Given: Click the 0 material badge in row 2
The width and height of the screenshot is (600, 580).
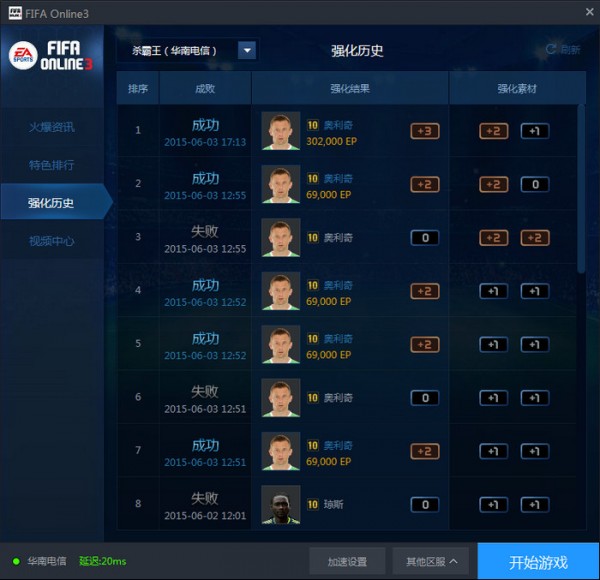Looking at the screenshot, I should click(x=535, y=185).
